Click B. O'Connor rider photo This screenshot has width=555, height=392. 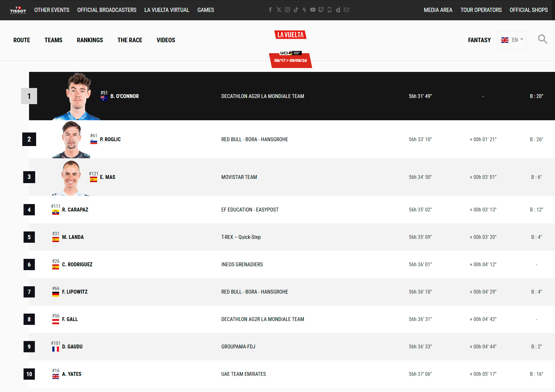77,96
